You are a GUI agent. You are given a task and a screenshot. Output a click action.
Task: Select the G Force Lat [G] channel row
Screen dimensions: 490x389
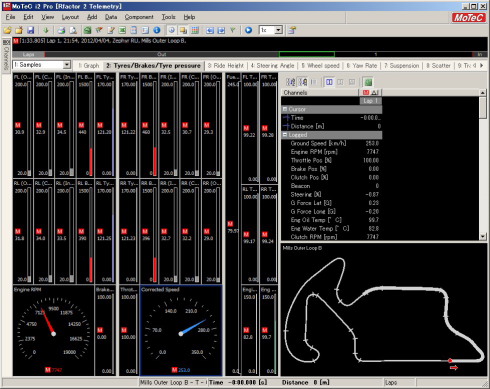click(x=332, y=203)
